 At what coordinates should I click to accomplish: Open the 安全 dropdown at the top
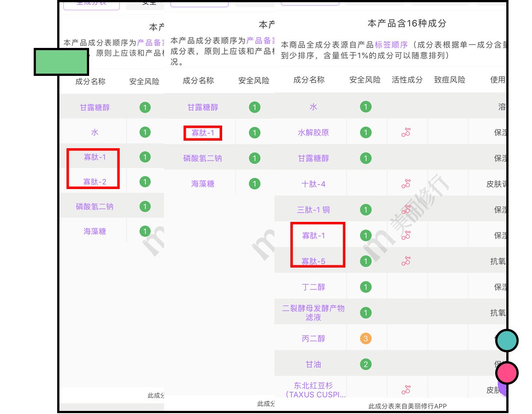tap(149, 3)
